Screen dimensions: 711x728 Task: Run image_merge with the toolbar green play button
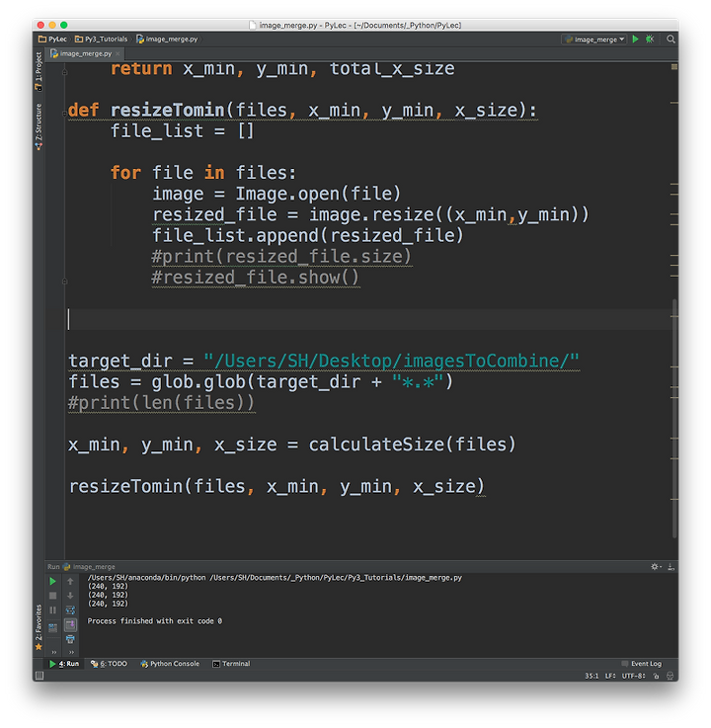(635, 39)
